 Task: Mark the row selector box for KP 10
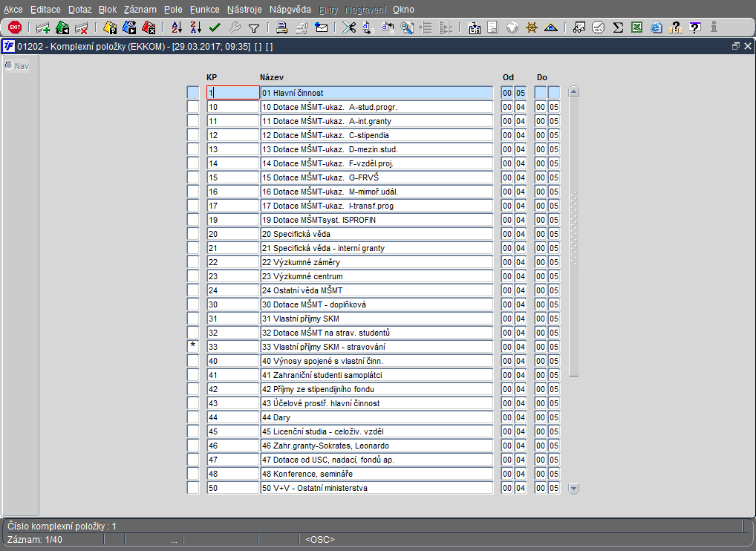click(x=193, y=107)
